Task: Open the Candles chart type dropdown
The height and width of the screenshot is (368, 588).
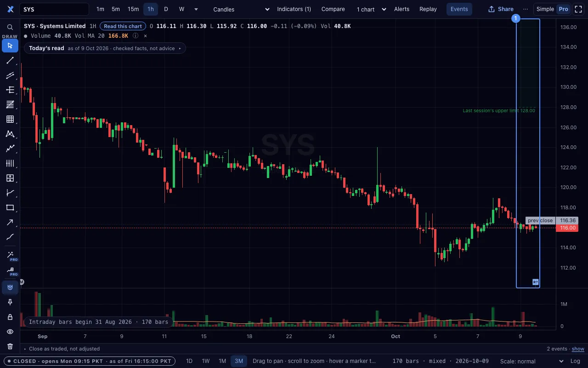Action: coord(242,9)
